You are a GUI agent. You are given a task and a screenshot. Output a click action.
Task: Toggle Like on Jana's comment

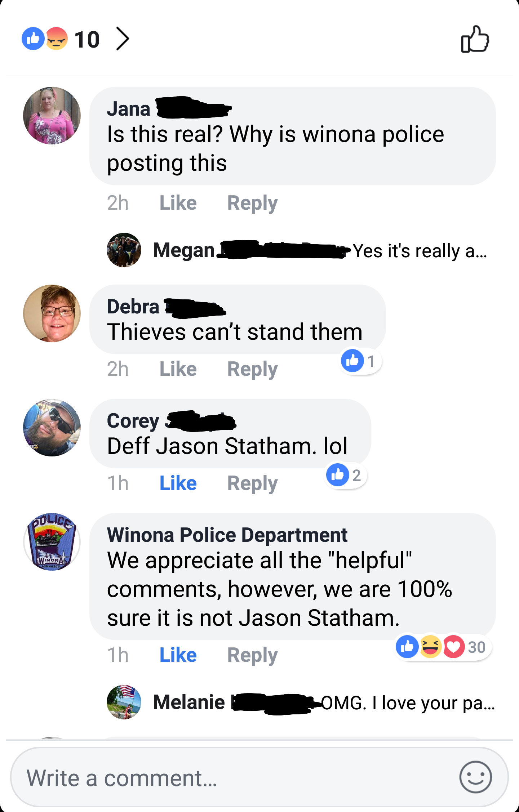click(x=178, y=203)
